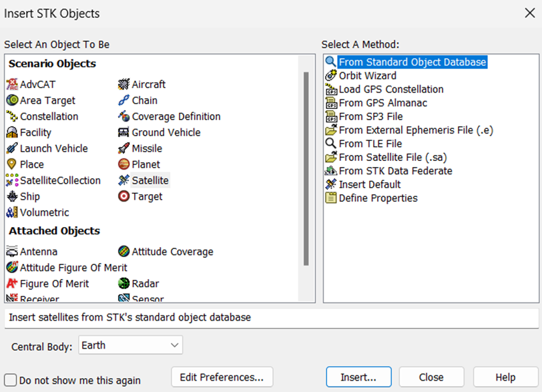
Task: Select From Standard Object Database method
Action: click(413, 62)
